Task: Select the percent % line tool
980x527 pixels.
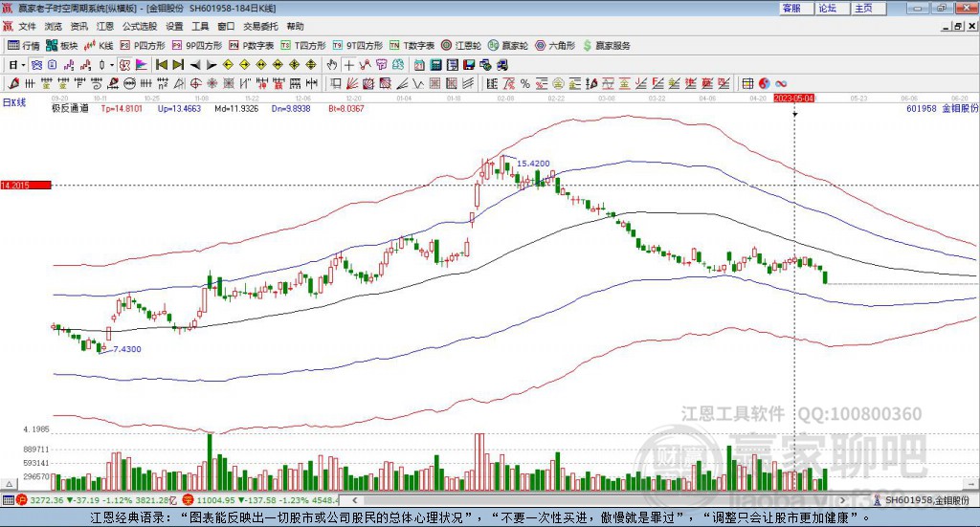Action: pos(525,83)
